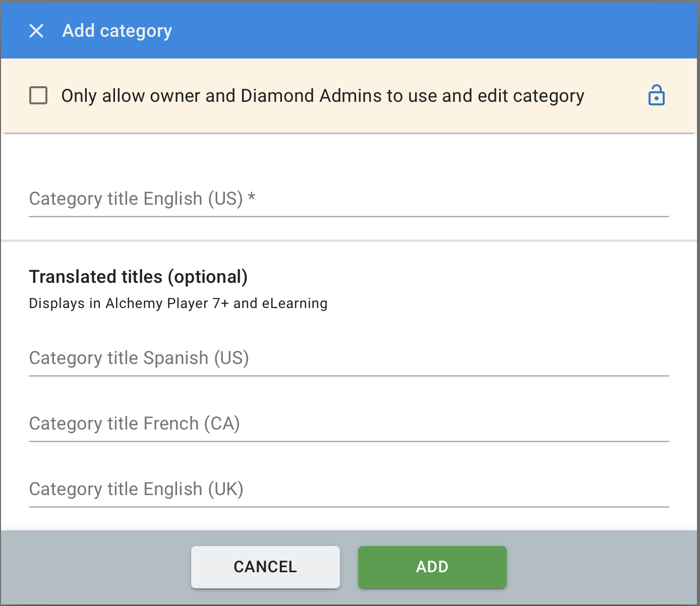Tick the owner and Diamond Admins checkbox
The height and width of the screenshot is (606, 700).
[38, 95]
